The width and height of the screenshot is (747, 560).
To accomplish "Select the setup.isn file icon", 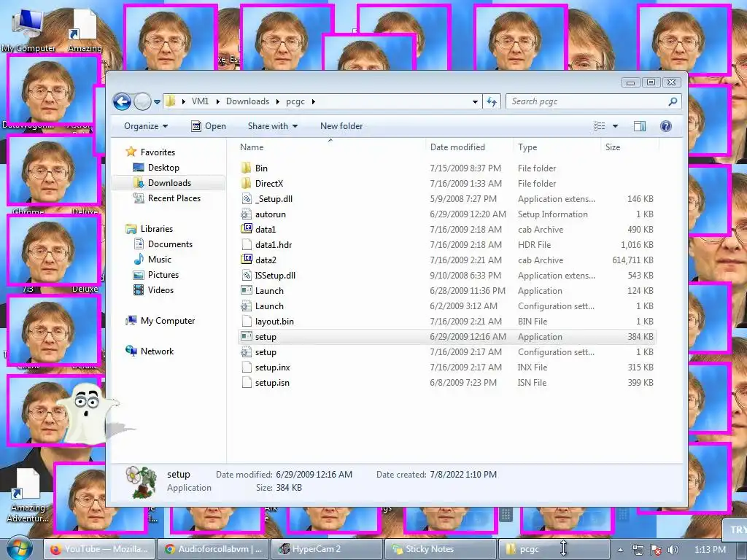I will tap(247, 382).
